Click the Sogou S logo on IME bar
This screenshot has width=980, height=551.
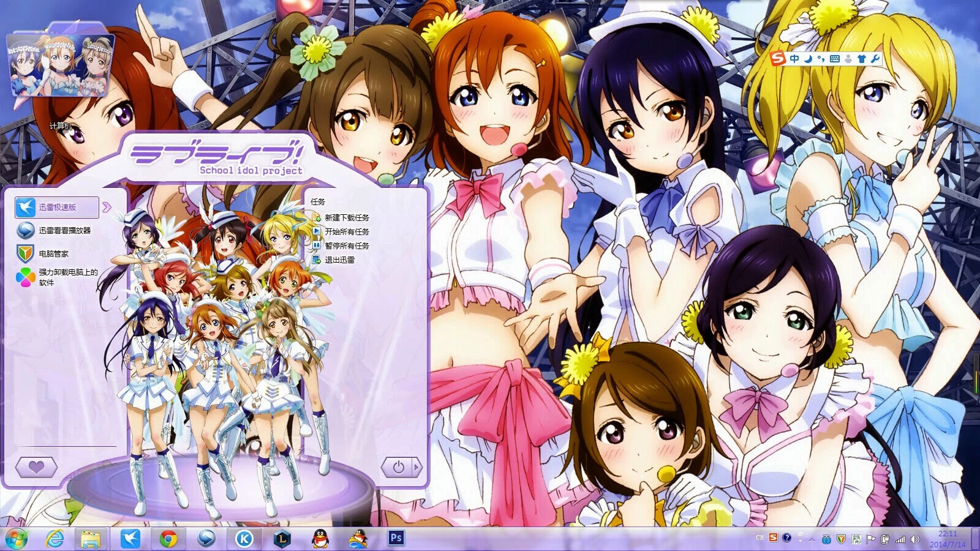tap(778, 59)
